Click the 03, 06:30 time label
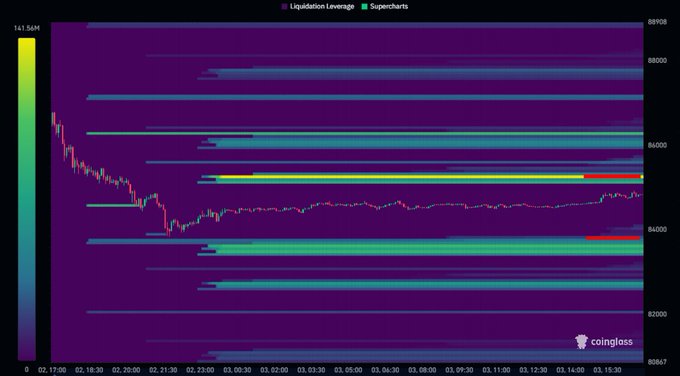Image resolution: width=680 pixels, height=376 pixels. [x=386, y=370]
